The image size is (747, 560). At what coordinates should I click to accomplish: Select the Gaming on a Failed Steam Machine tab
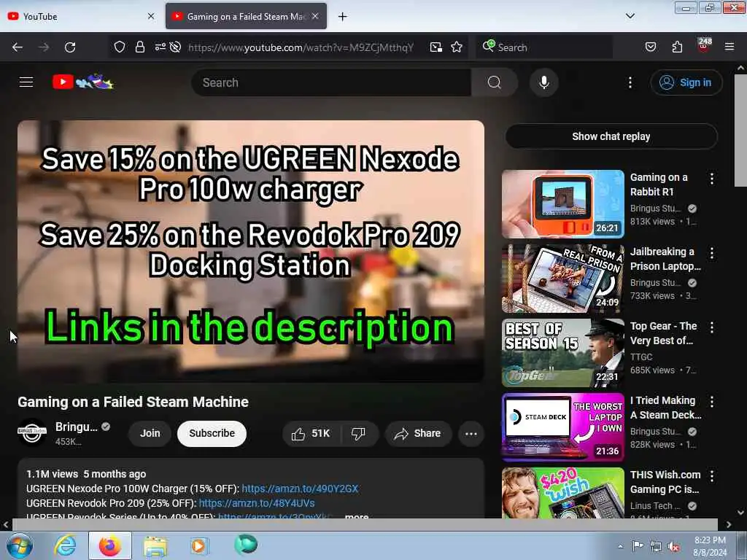tap(246, 16)
